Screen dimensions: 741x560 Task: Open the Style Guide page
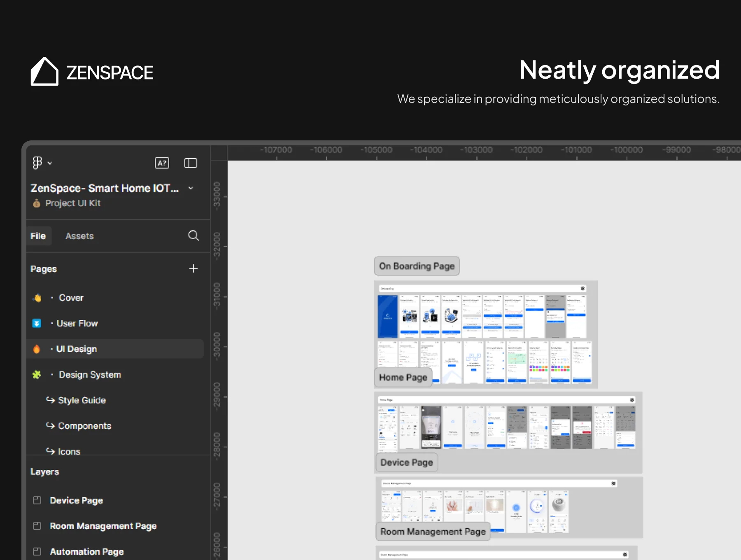(x=115, y=400)
